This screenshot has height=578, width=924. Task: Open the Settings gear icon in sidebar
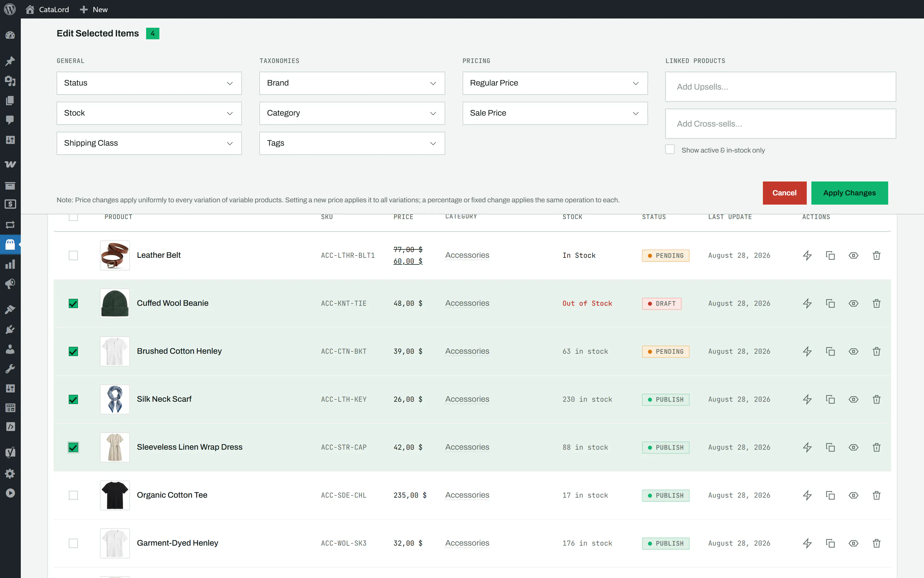pos(10,474)
